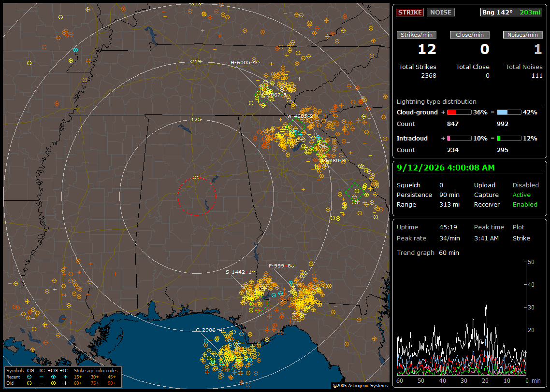The width and height of the screenshot is (550, 392).
Task: Select storm cell label W-4605-2
Action: click(300, 116)
